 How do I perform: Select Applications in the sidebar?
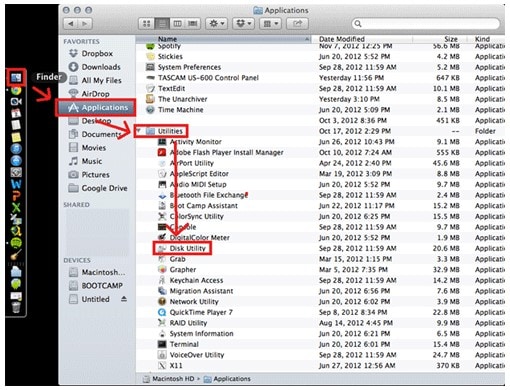click(x=98, y=107)
